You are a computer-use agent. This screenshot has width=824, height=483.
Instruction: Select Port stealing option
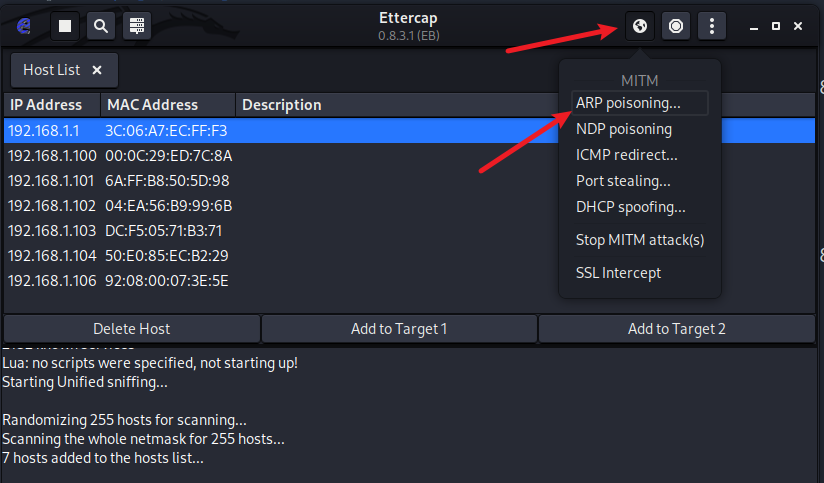pyautogui.click(x=623, y=181)
